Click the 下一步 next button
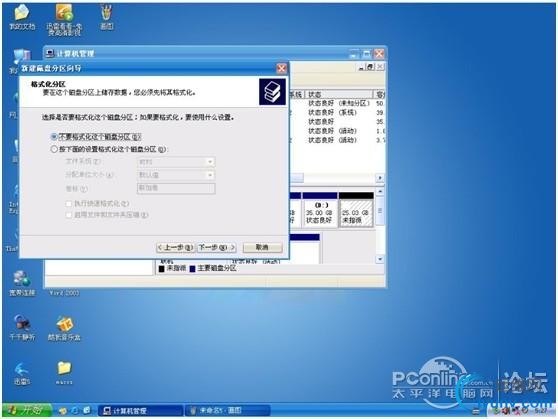 [216, 247]
